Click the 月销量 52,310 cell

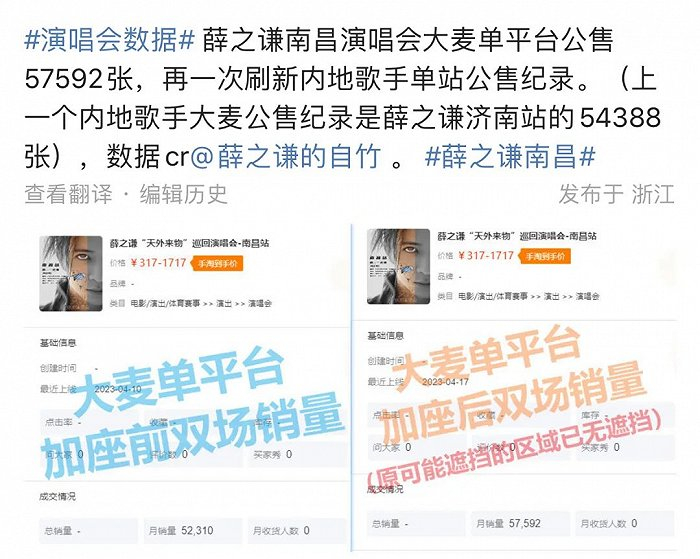pyautogui.click(x=193, y=530)
